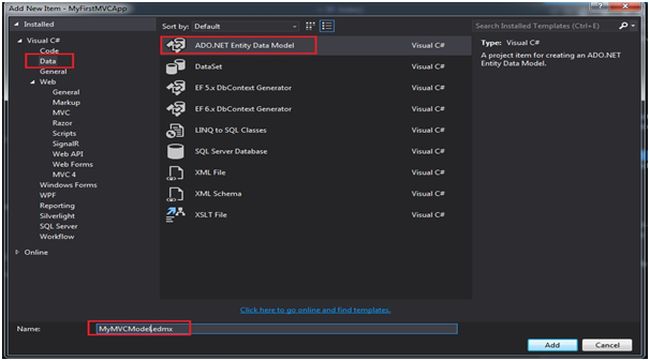This screenshot has width=650, height=361.
Task: Click the XML File template icon
Action: tap(175, 172)
